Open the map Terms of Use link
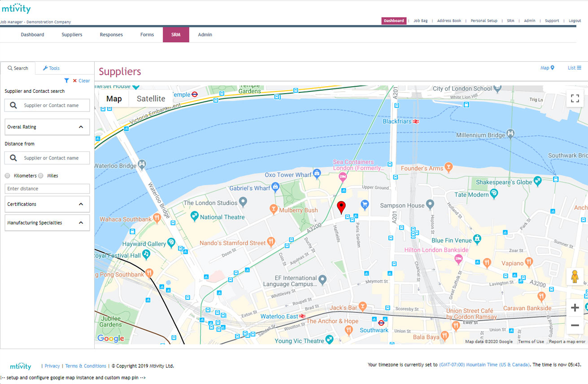Screen dimensions: 588x384 [x=531, y=341]
